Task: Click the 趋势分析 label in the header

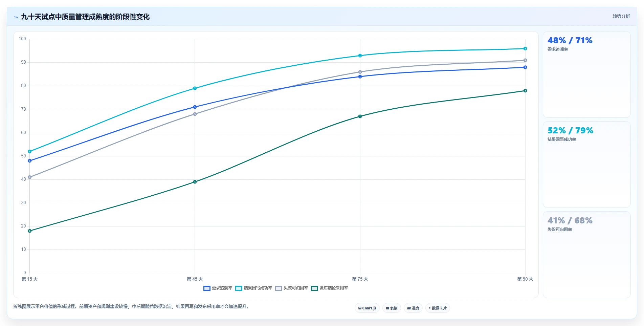Action: 621,16
